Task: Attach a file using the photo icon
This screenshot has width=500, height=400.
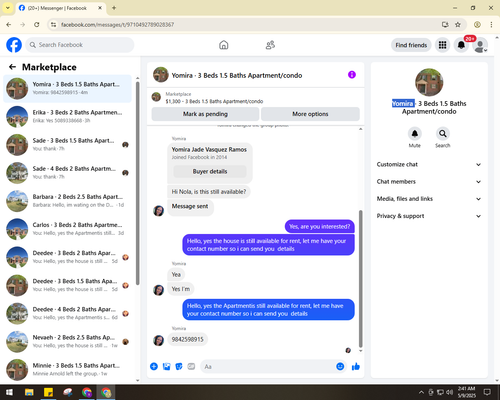Action: [166, 366]
